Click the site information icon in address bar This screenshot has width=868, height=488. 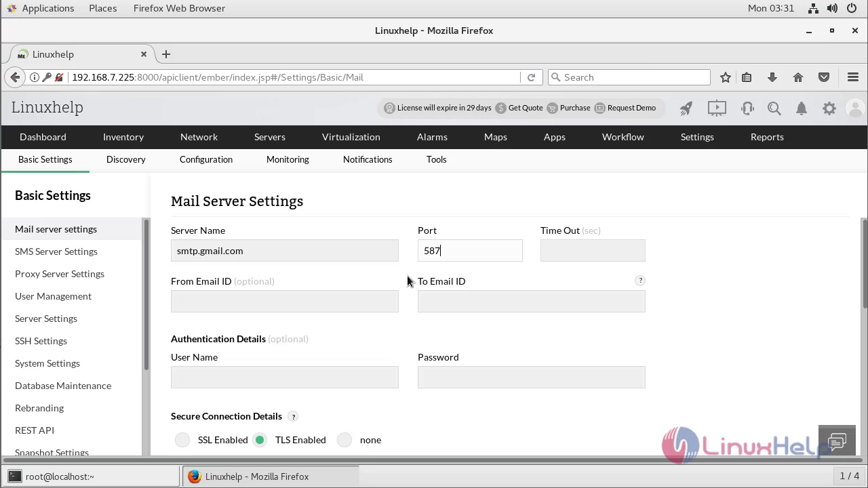click(x=35, y=77)
